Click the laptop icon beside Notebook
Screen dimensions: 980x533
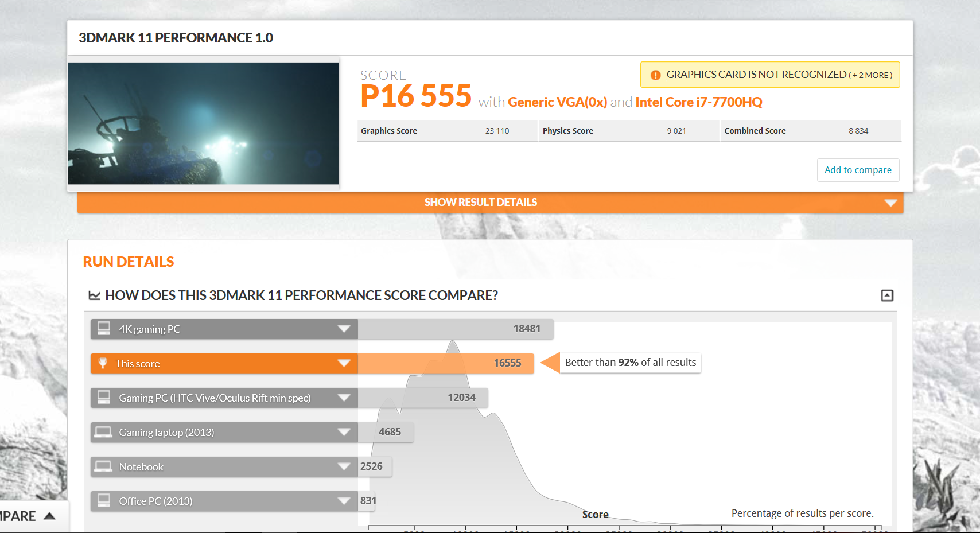[103, 466]
